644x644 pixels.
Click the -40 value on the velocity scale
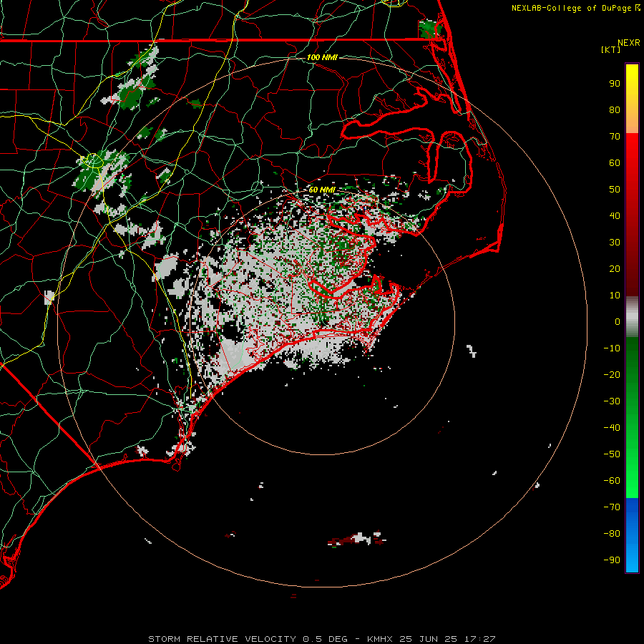click(612, 428)
